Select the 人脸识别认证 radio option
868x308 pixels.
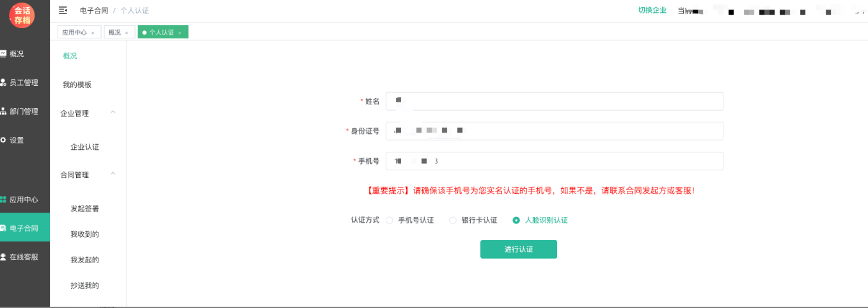click(516, 220)
